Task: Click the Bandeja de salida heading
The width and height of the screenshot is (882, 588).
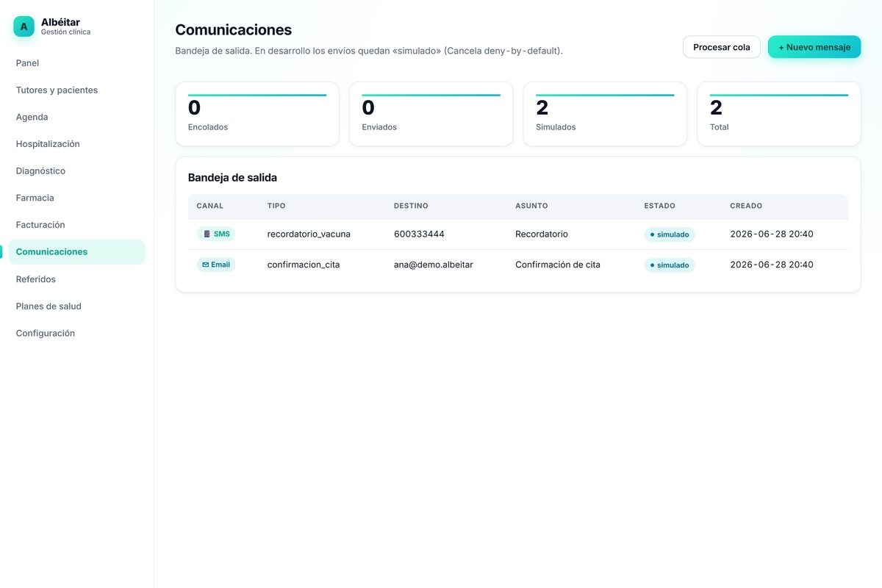Action: pyautogui.click(x=232, y=178)
